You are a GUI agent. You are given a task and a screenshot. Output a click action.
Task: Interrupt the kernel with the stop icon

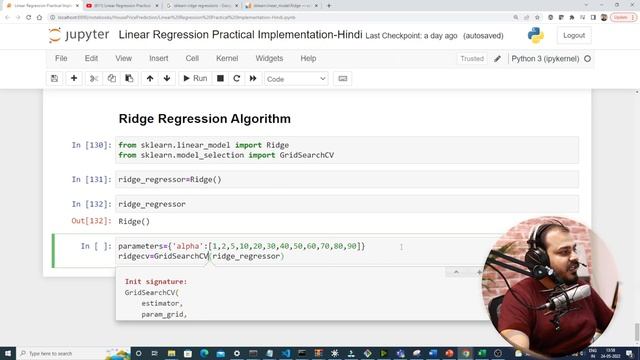(x=220, y=78)
